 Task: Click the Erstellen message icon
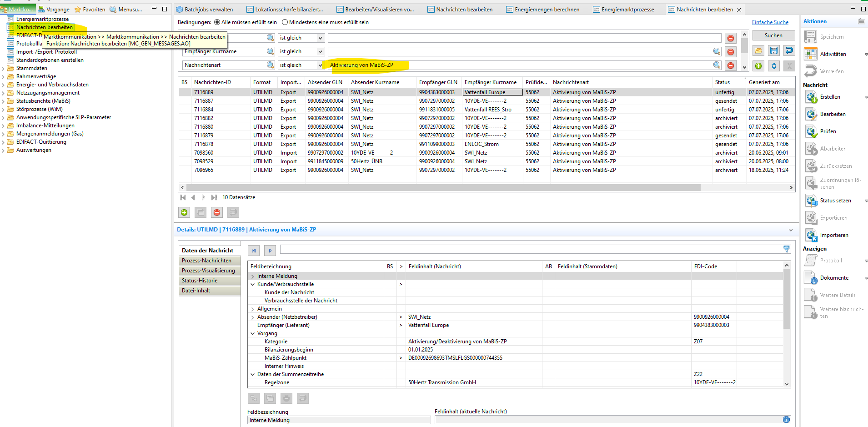click(811, 97)
